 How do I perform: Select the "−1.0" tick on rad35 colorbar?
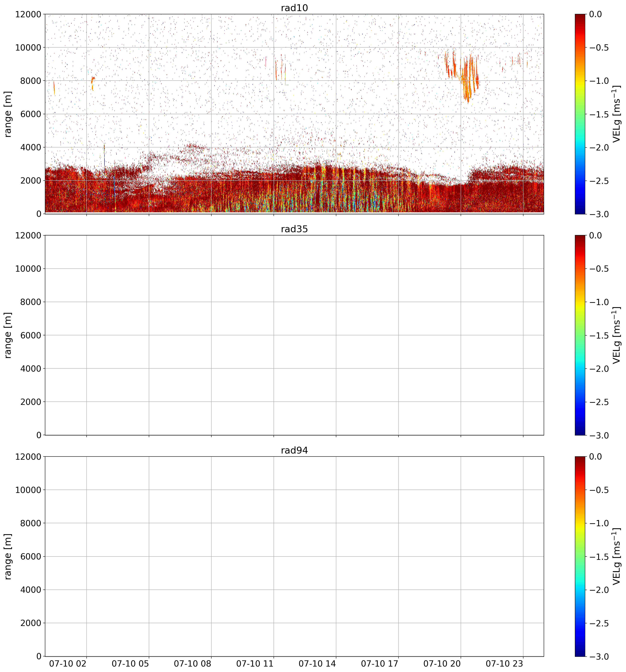[599, 302]
